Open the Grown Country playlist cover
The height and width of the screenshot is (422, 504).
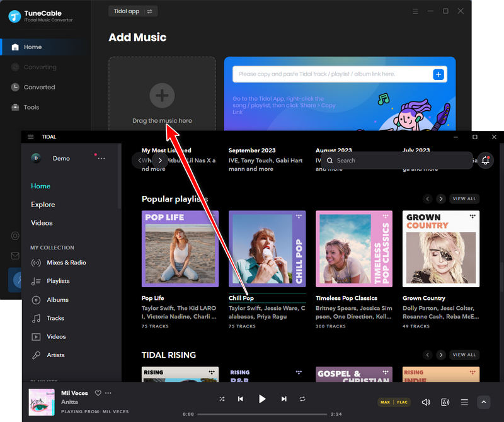441,249
